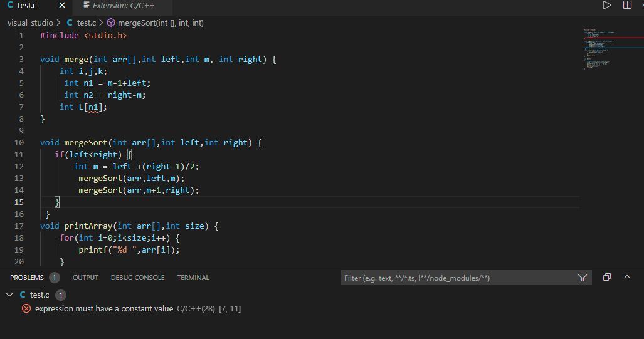Viewport: 644px width, 339px height.
Task: Split the editor right
Action: (x=627, y=6)
